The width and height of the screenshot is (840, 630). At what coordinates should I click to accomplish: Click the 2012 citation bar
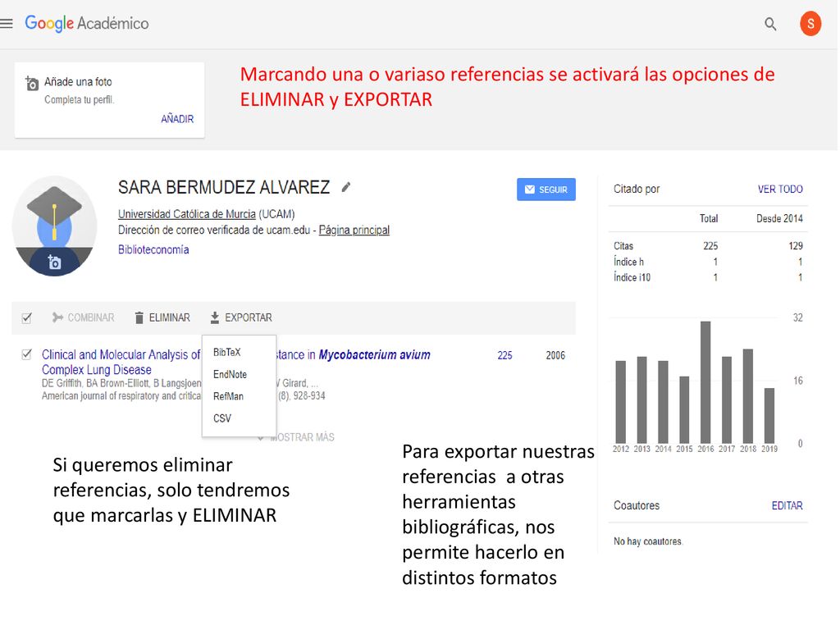click(620, 402)
